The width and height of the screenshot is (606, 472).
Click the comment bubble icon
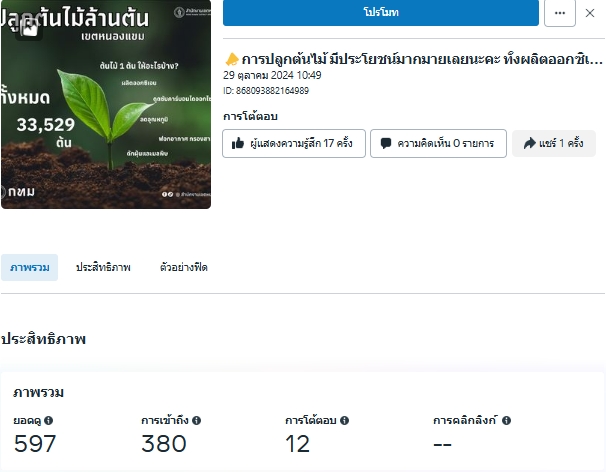tap(385, 144)
